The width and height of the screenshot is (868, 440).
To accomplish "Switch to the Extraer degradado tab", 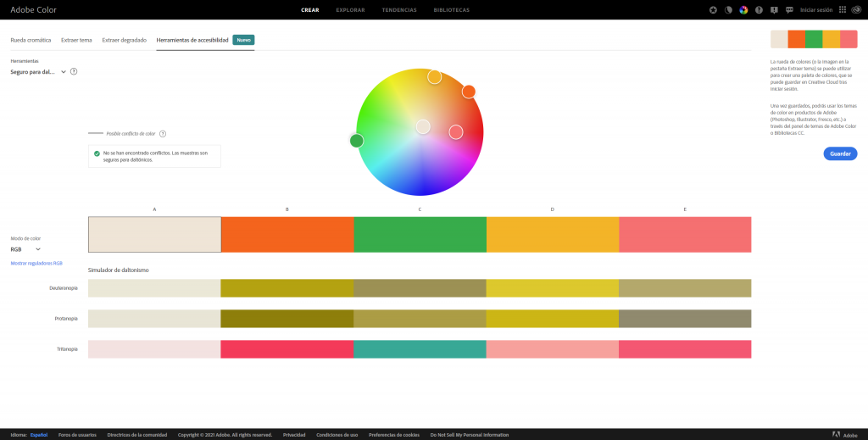I will click(x=124, y=41).
